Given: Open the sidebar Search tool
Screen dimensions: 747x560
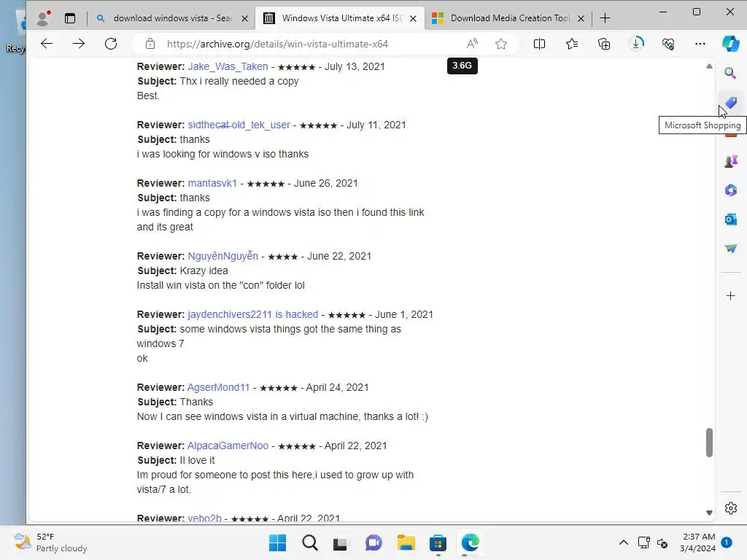Looking at the screenshot, I should (x=730, y=74).
